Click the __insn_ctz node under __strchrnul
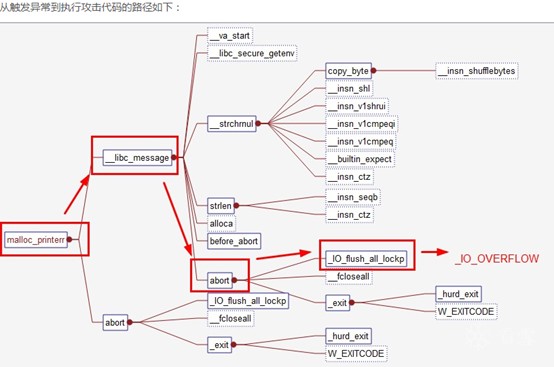 349,177
